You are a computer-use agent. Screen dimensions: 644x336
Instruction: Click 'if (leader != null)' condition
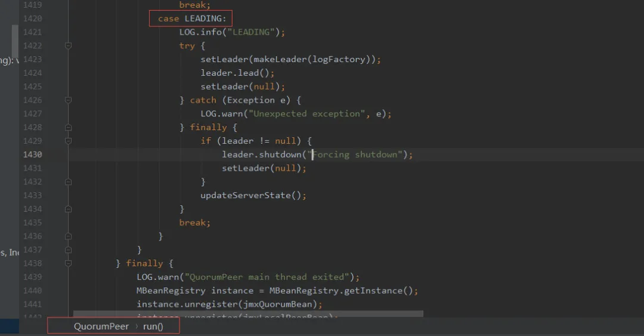pos(250,141)
